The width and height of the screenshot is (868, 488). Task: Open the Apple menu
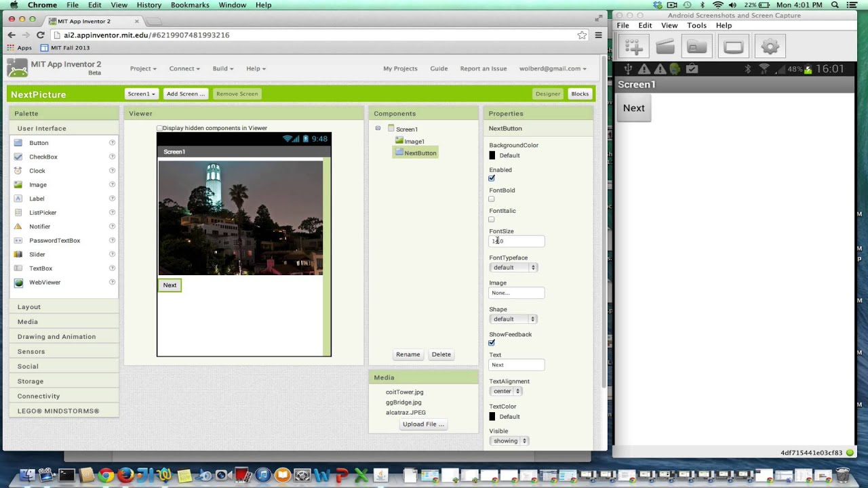tap(14, 5)
